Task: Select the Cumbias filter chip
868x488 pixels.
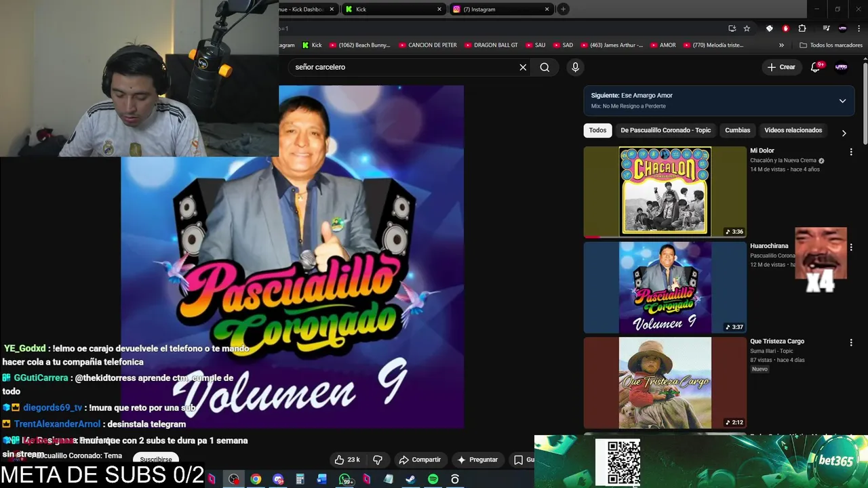Action: coord(738,130)
